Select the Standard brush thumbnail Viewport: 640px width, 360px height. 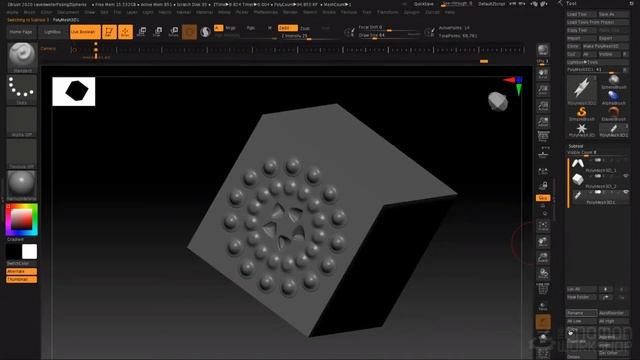(22, 57)
